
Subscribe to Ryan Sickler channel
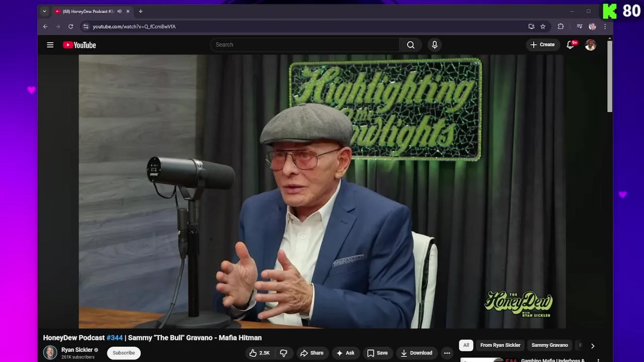124,353
